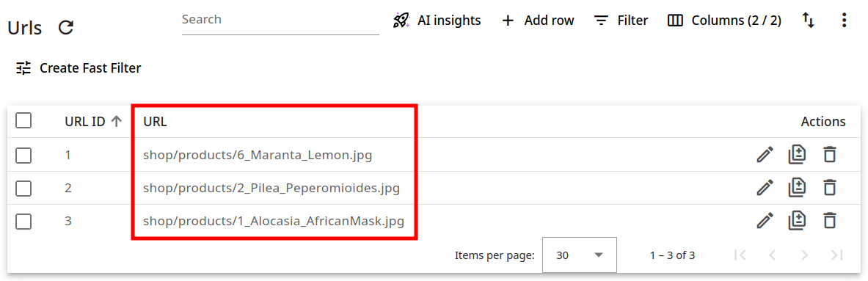Focus the Search input field
This screenshot has width=868, height=281.
pyautogui.click(x=280, y=21)
